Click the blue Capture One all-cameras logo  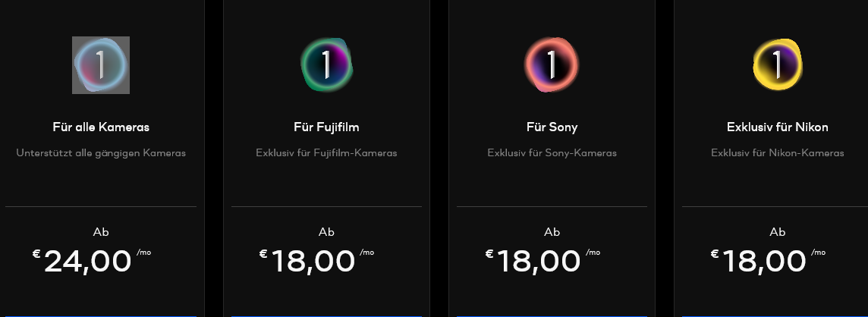(101, 65)
